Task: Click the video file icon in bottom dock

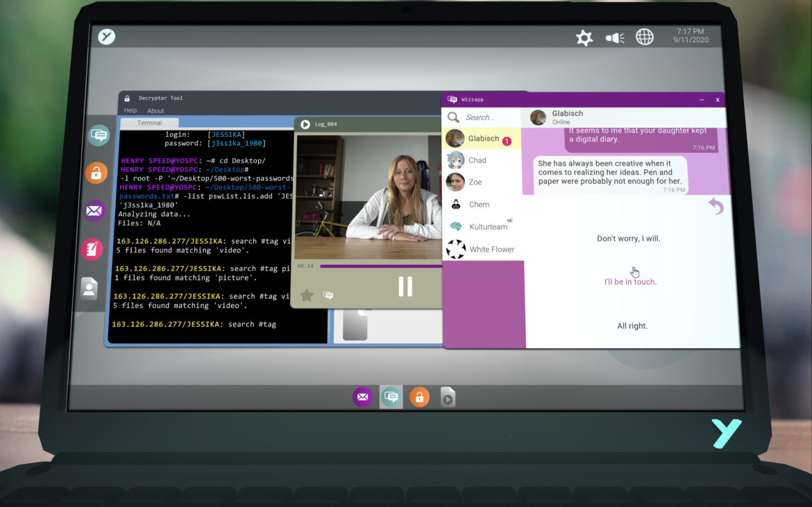Action: [x=448, y=397]
